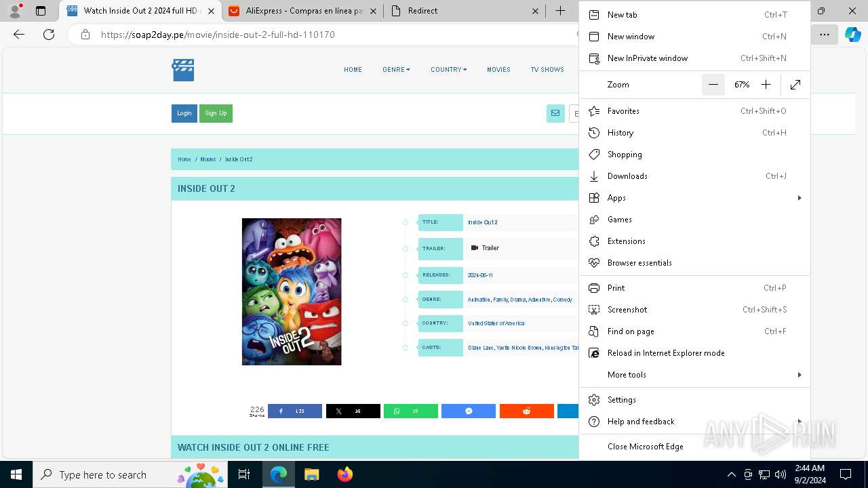The width and height of the screenshot is (868, 488).
Task: Open Settings from Edge menu
Action: click(x=694, y=400)
